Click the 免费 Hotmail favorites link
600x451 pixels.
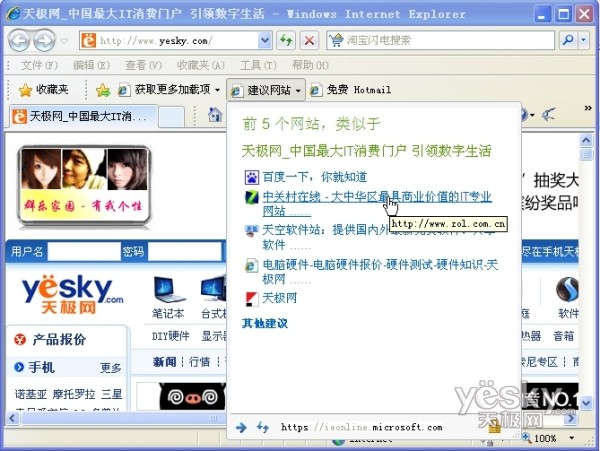click(x=351, y=90)
